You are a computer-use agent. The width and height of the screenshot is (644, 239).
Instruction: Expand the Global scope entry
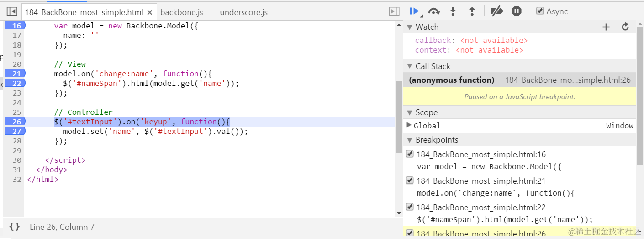(x=409, y=125)
